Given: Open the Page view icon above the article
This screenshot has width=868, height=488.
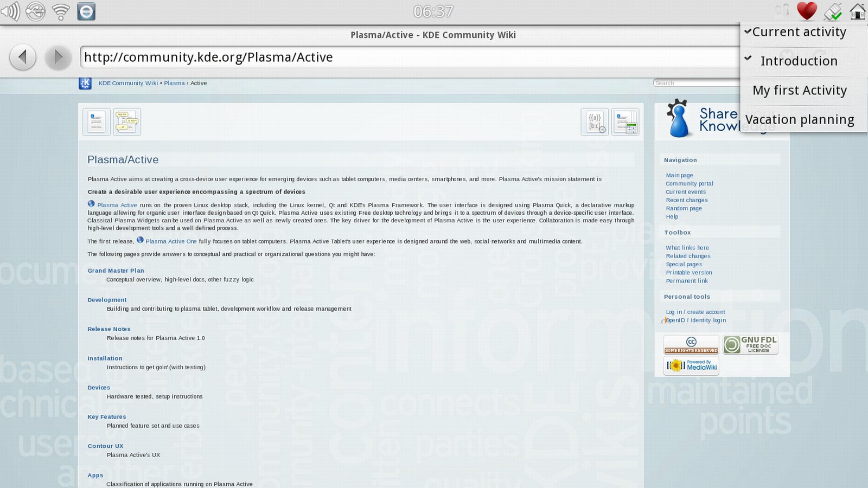Looking at the screenshot, I should tap(97, 121).
